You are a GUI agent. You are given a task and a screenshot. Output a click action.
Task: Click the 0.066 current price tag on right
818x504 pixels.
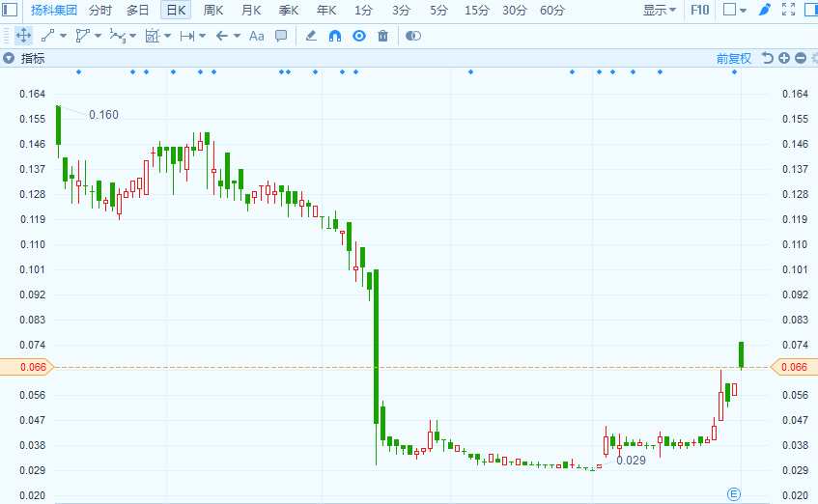pos(794,367)
